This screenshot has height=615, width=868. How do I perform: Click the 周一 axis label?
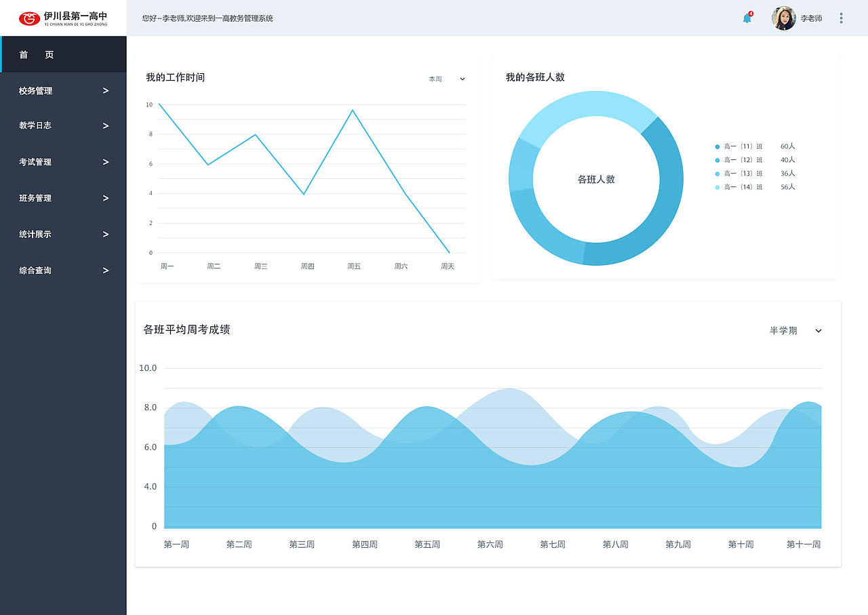click(167, 266)
